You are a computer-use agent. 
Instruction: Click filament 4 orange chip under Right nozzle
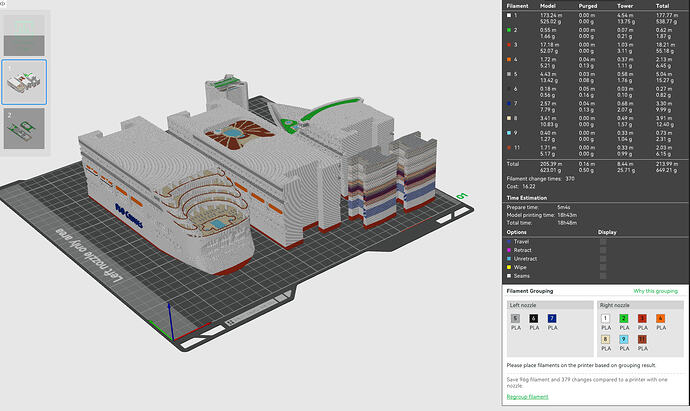(x=661, y=318)
